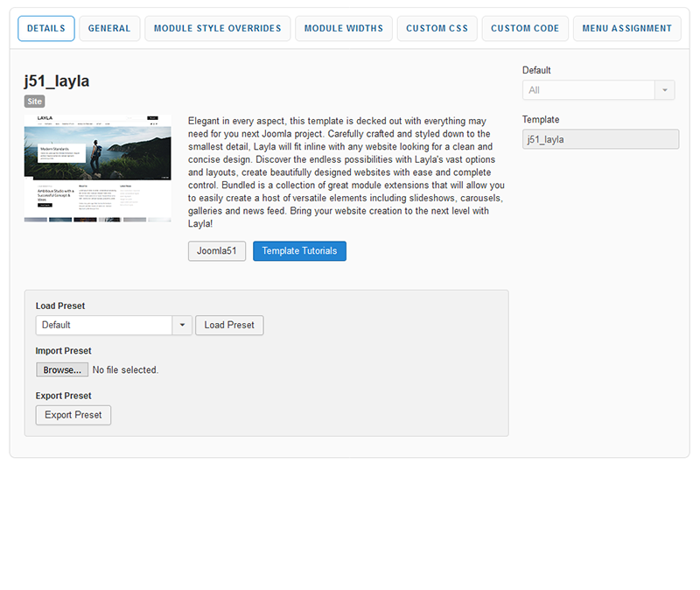Open the Custom Code tab
The image size is (700, 590).
tap(525, 28)
